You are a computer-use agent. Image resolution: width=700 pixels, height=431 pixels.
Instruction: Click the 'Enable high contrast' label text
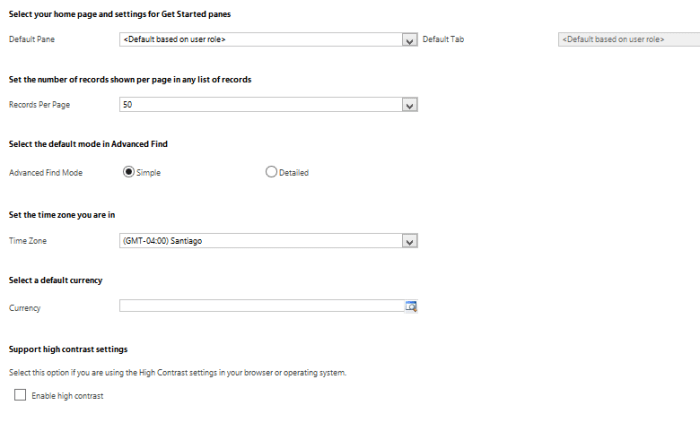[x=67, y=396]
